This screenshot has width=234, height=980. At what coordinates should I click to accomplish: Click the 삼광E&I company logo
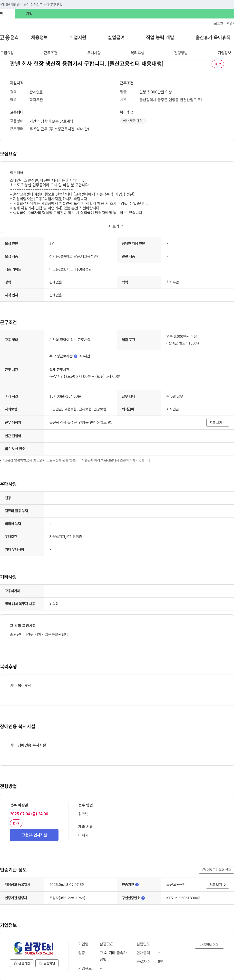[34, 948]
